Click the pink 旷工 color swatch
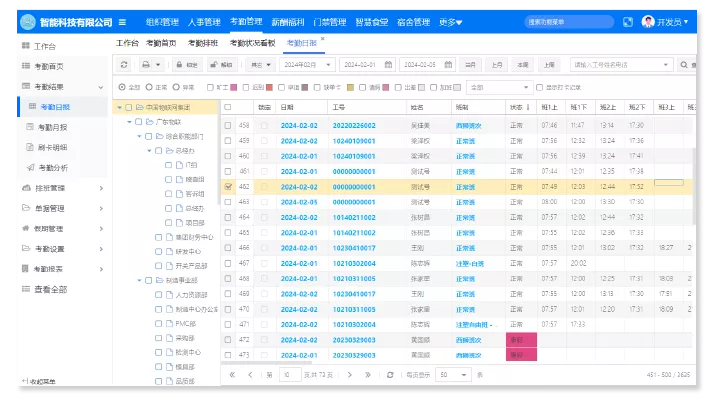 click(234, 87)
